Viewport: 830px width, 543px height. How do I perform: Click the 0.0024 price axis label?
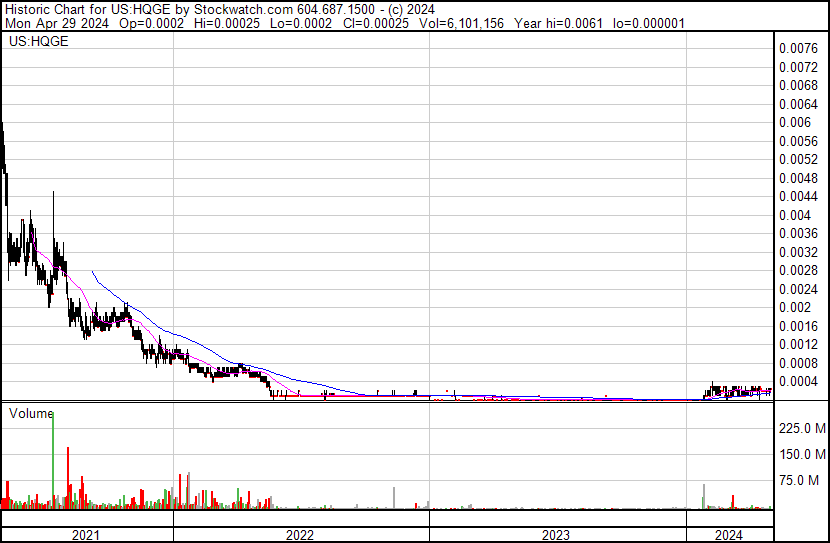click(x=798, y=289)
